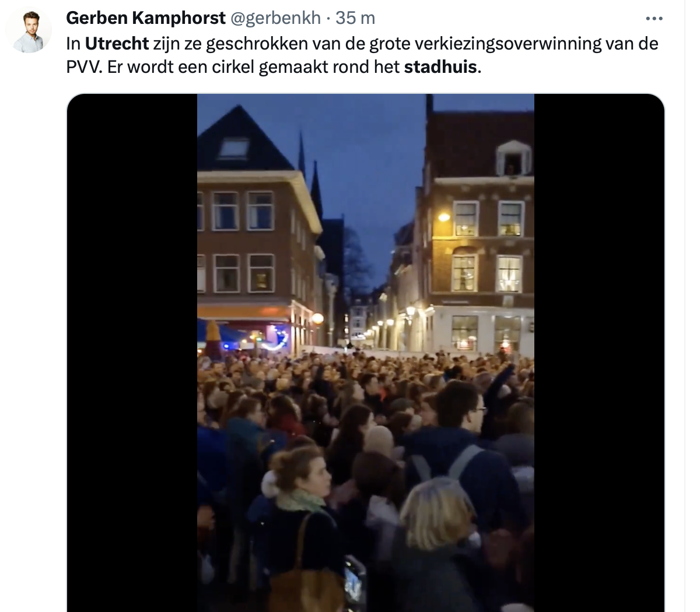
Task: Click the video's left black letterbox bar
Action: [132, 353]
